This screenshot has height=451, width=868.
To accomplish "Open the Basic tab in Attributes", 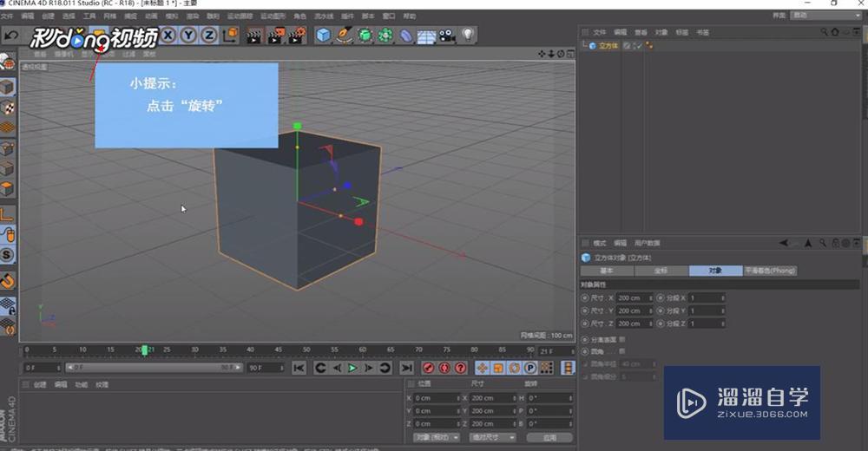I will pos(607,271).
